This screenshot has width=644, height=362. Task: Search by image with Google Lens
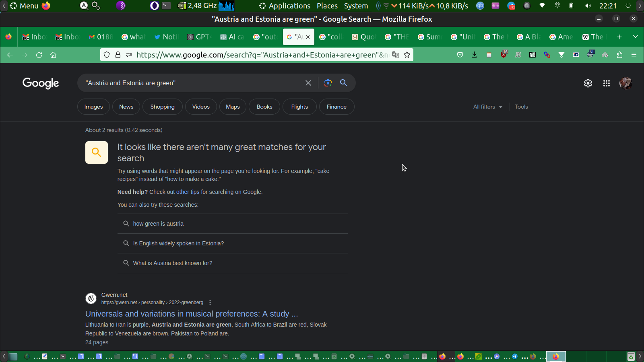(328, 83)
